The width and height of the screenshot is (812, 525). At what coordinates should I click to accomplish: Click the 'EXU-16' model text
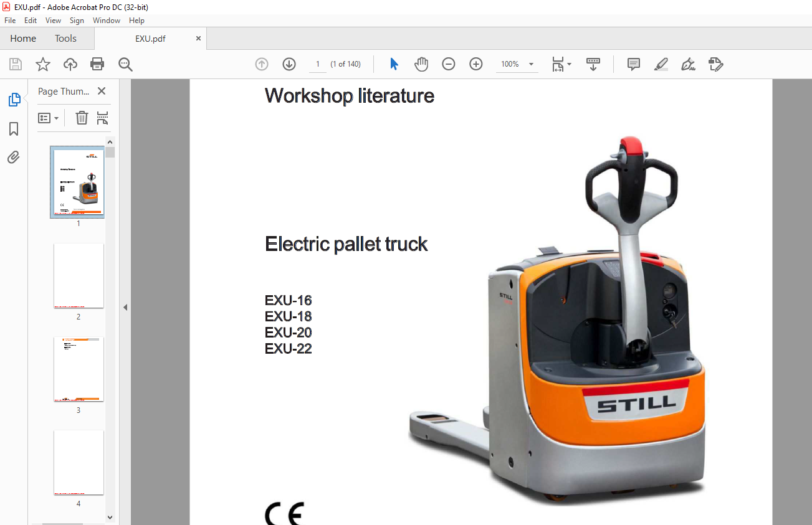289,300
